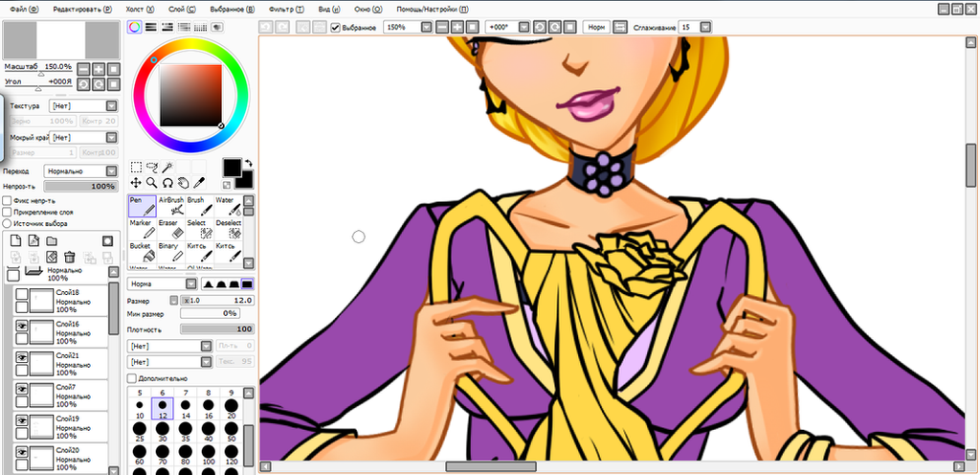
Task: Show the scratchpad panel
Action: pyautogui.click(x=217, y=27)
